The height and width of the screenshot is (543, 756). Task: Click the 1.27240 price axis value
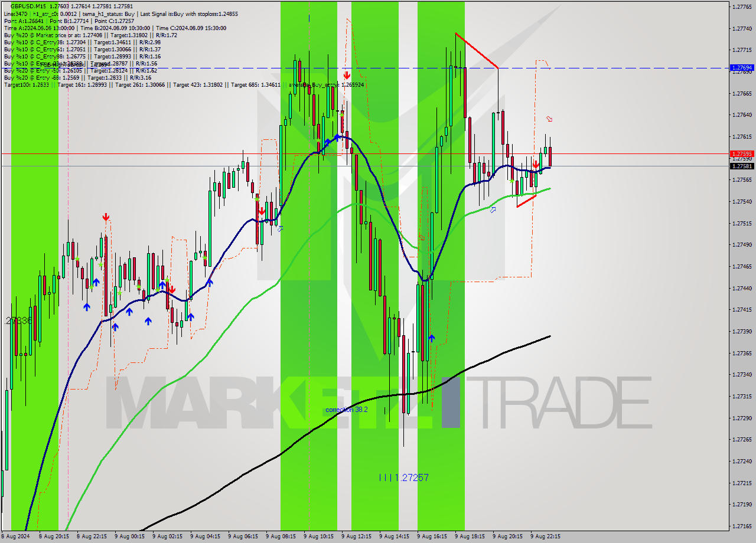coord(742,461)
